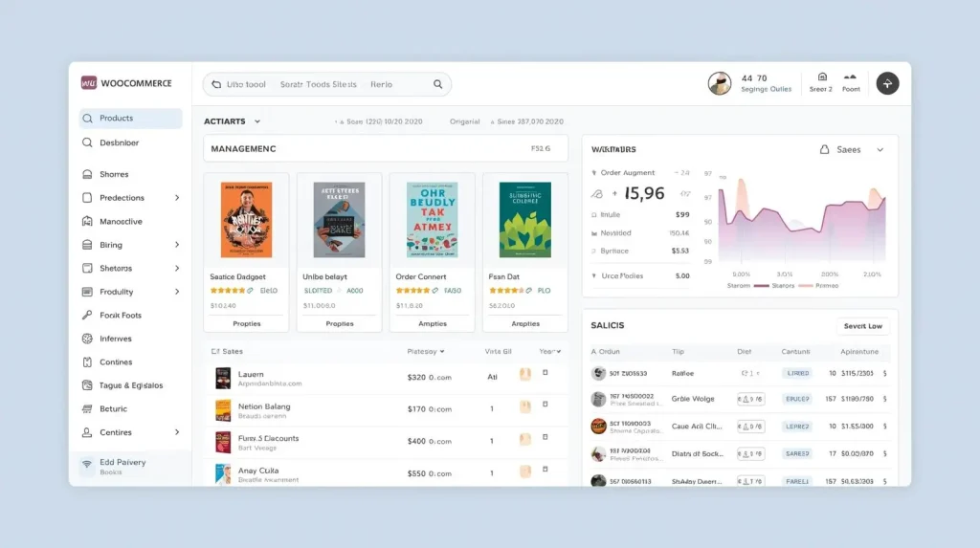Click Ampties under Order Connert
Image resolution: width=980 pixels, height=548 pixels.
[432, 323]
